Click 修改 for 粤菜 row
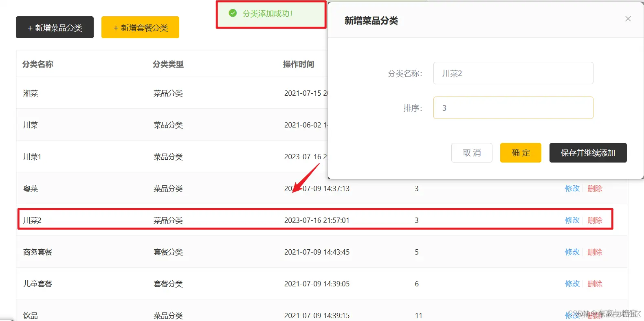This screenshot has height=321, width=644. click(x=572, y=189)
